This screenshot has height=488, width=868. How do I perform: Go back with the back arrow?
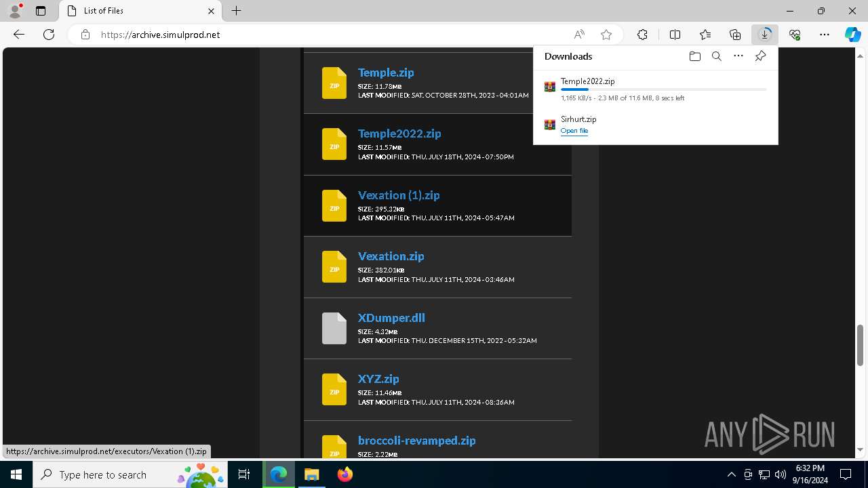19,35
